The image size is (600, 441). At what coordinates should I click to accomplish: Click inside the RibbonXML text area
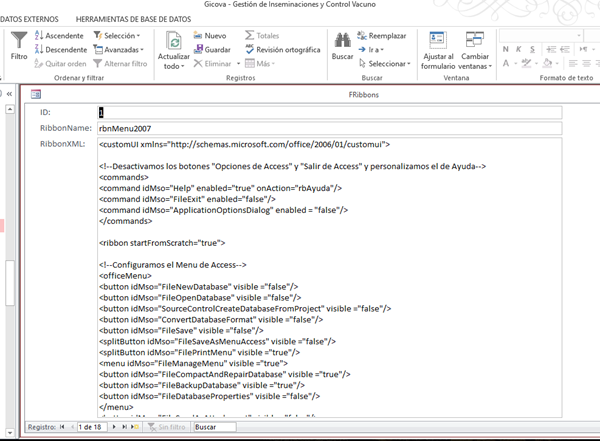329,278
